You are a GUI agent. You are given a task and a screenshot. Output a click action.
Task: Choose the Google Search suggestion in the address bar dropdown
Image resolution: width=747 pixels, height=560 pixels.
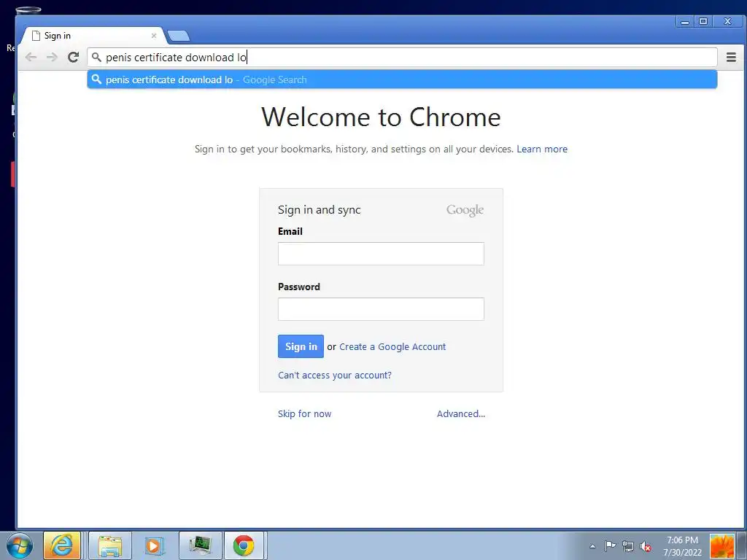click(402, 79)
